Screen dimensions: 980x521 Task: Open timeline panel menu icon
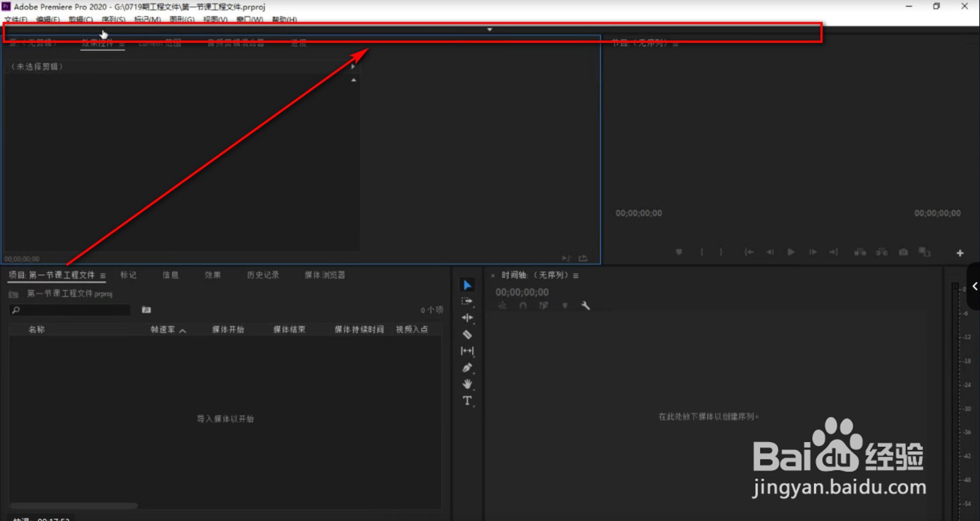click(x=576, y=276)
